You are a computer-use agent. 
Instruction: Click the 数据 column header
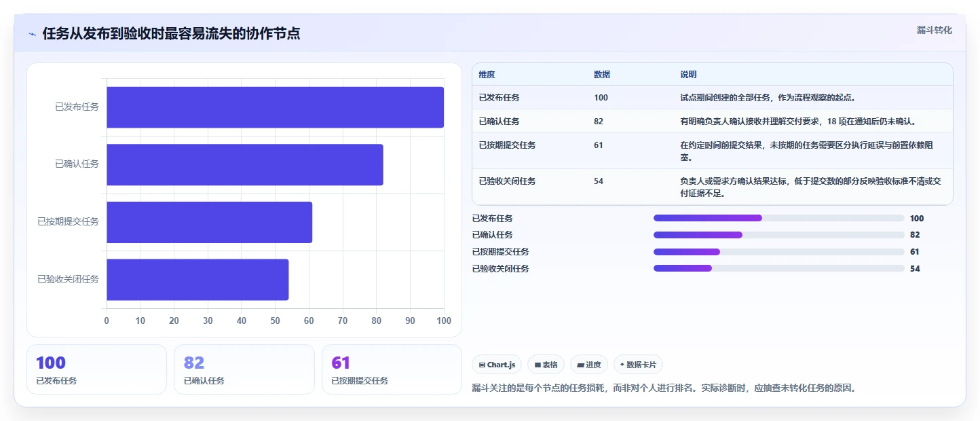(602, 75)
